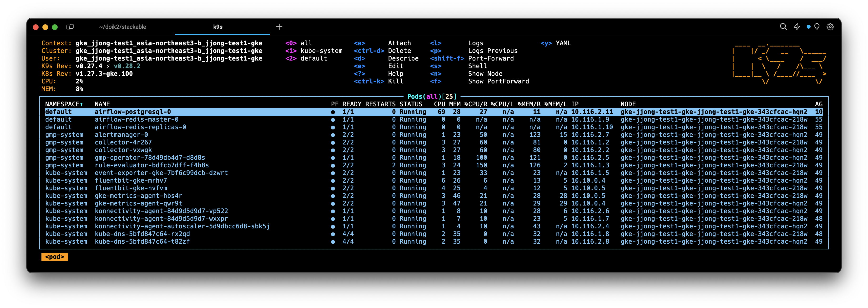Image resolution: width=868 pixels, height=308 pixels.
Task: Click port-forward dot of airflow-postgresql-0
Action: (333, 112)
